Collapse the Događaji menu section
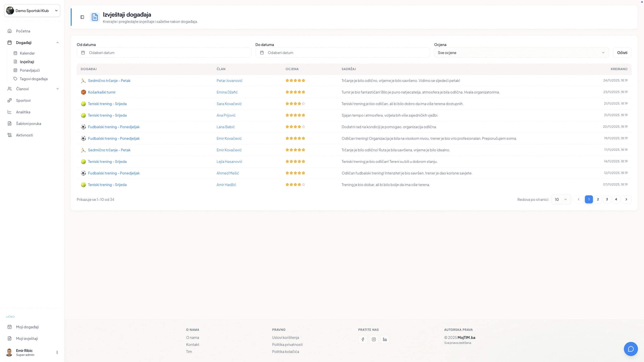This screenshot has height=362, width=644. coord(57,42)
